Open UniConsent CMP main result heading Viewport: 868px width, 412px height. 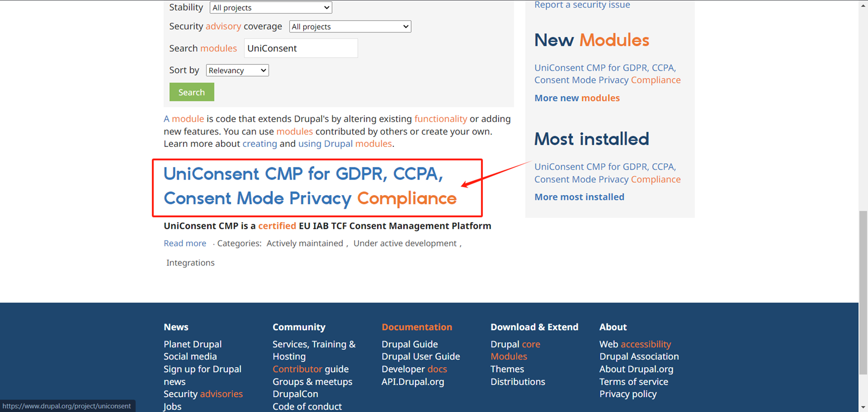coord(310,186)
